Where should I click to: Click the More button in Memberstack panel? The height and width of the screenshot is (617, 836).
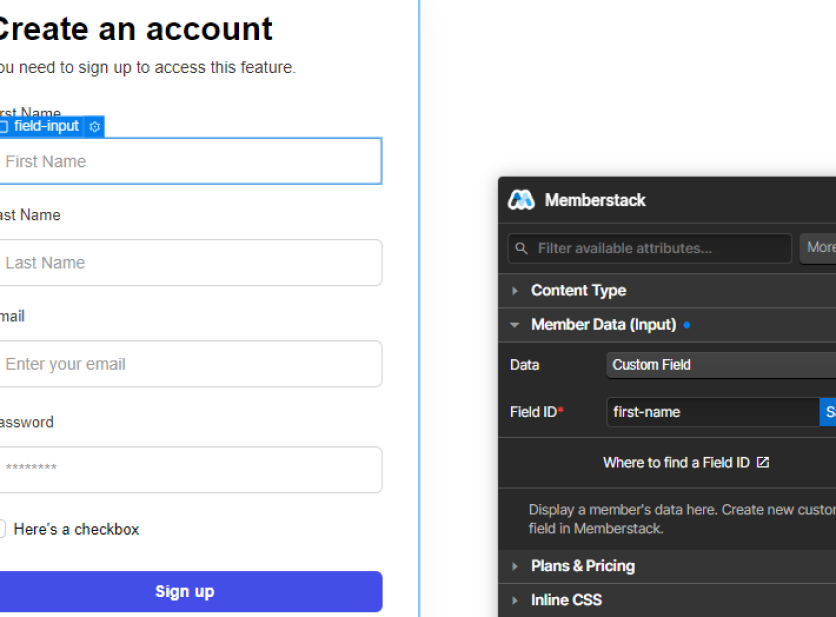(x=818, y=247)
